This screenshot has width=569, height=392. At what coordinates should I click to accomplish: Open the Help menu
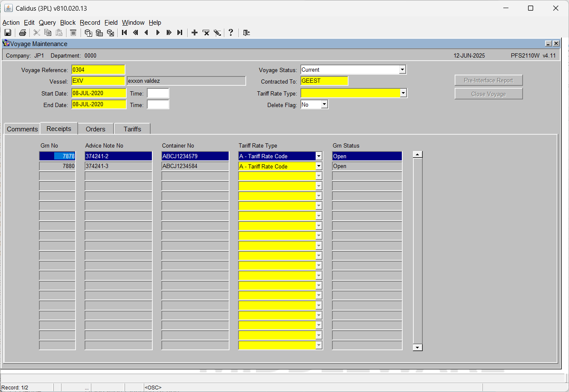pyautogui.click(x=155, y=23)
